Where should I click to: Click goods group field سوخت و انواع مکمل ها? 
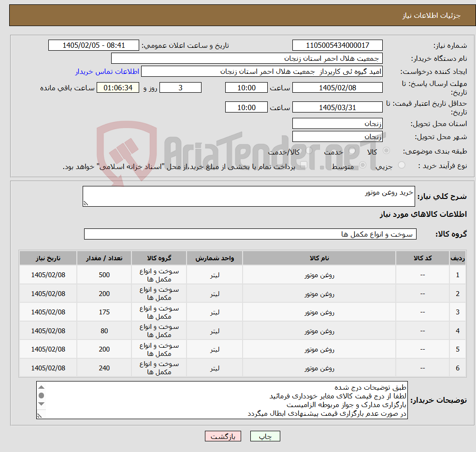coord(250,234)
